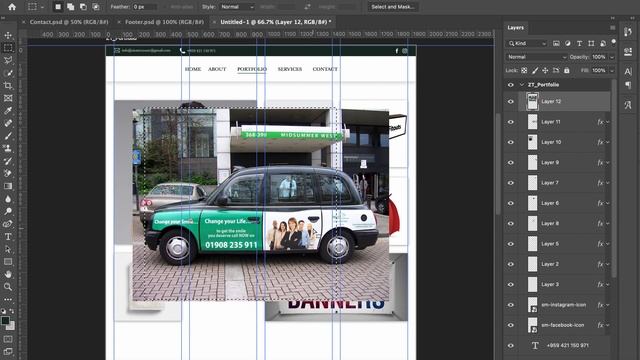Lock image pixels with brush icon

(x=535, y=71)
